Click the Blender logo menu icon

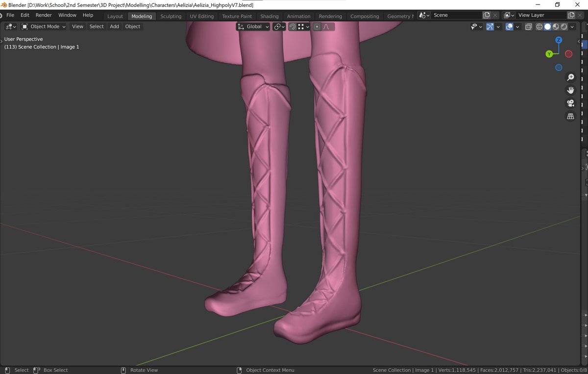coord(1,15)
